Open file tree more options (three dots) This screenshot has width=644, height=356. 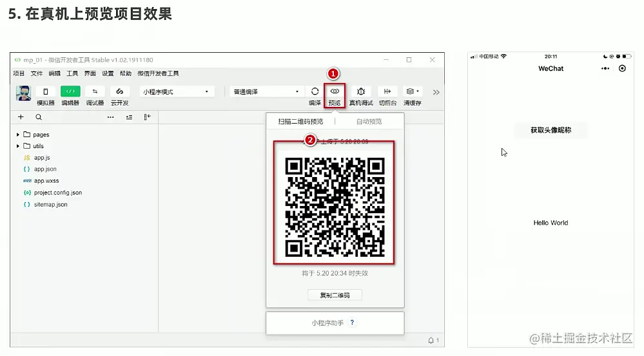110,117
